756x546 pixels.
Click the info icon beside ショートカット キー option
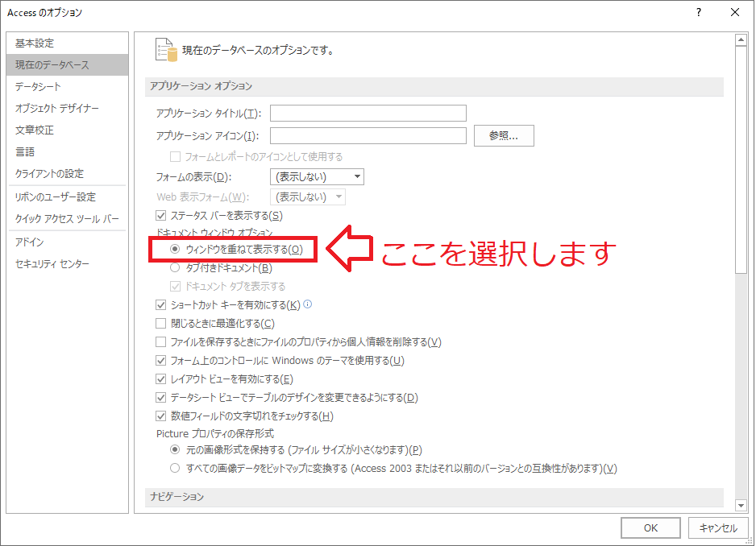coord(307,305)
